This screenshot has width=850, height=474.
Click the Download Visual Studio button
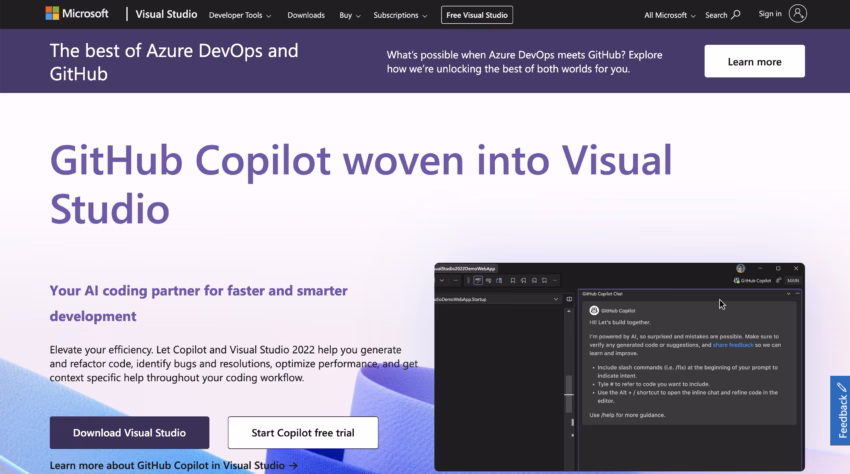tap(129, 433)
